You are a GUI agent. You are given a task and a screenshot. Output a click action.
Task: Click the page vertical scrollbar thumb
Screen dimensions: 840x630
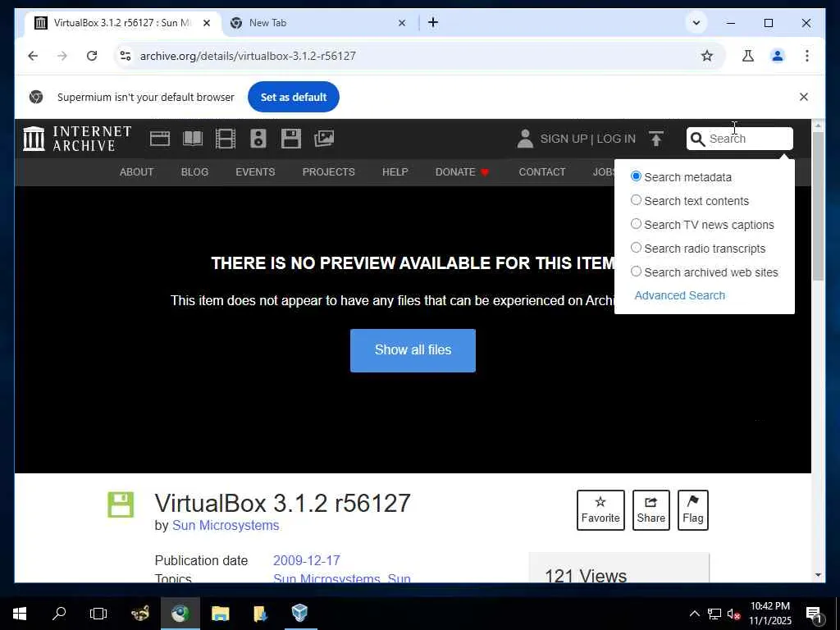(x=818, y=206)
